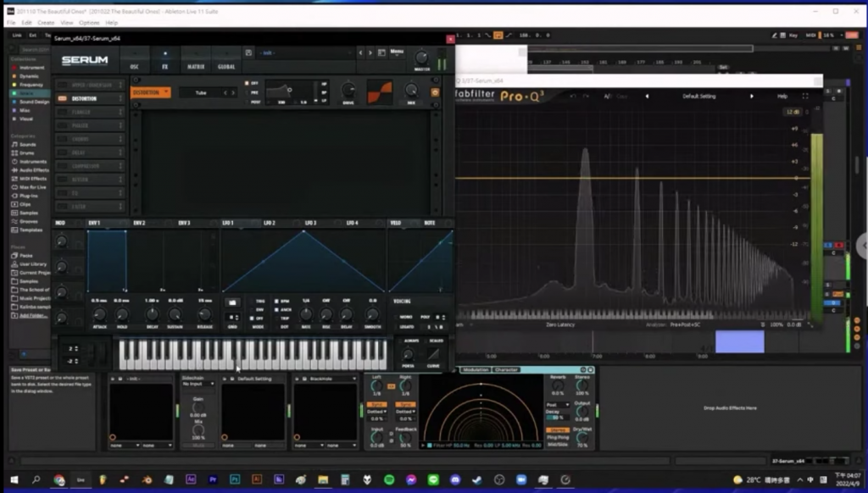Screen dimensions: 868x493
Task: Click the distortion waveshape display
Action: pyautogui.click(x=380, y=91)
